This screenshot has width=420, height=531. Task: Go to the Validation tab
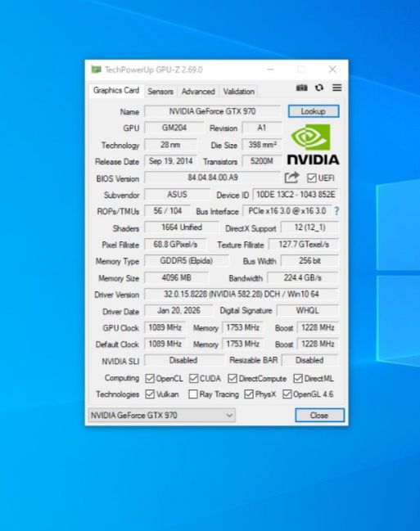click(238, 92)
